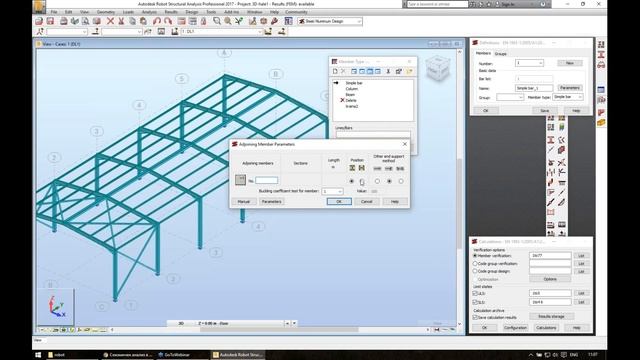Select Code group verification radio option

tap(475, 264)
